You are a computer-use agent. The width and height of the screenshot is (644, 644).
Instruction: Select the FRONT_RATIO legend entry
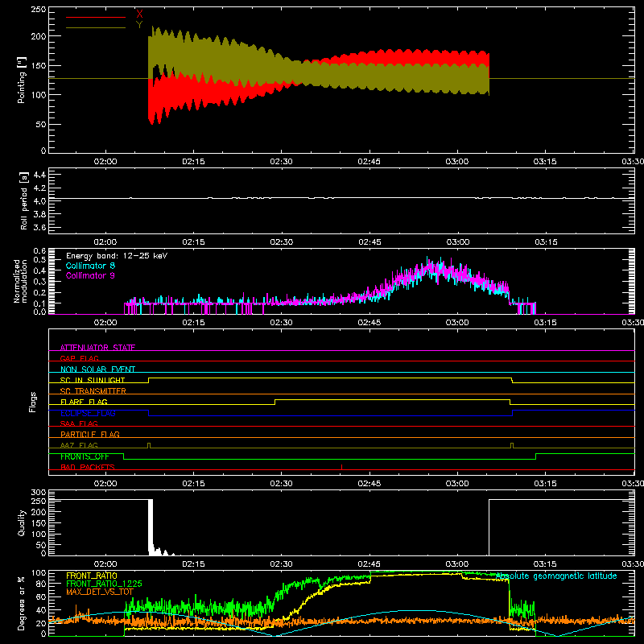[x=92, y=576]
